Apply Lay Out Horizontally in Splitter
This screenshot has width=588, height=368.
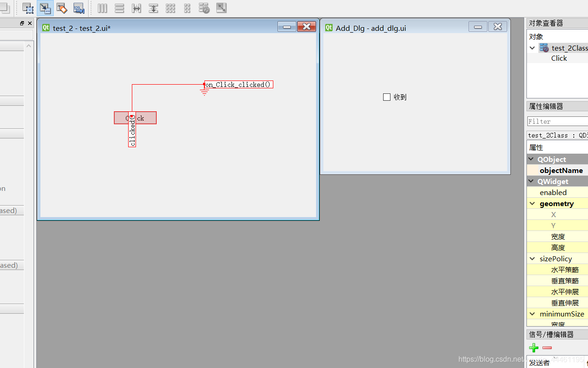[136, 8]
